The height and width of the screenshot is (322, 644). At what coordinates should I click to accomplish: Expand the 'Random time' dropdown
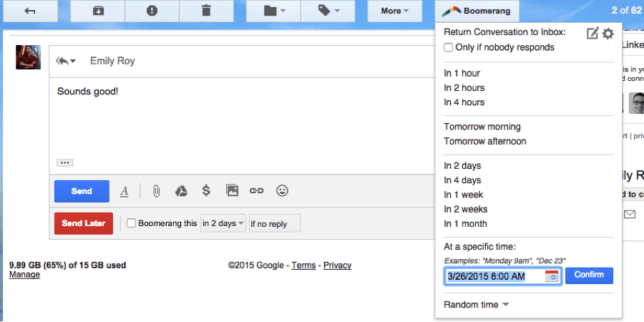[477, 305]
